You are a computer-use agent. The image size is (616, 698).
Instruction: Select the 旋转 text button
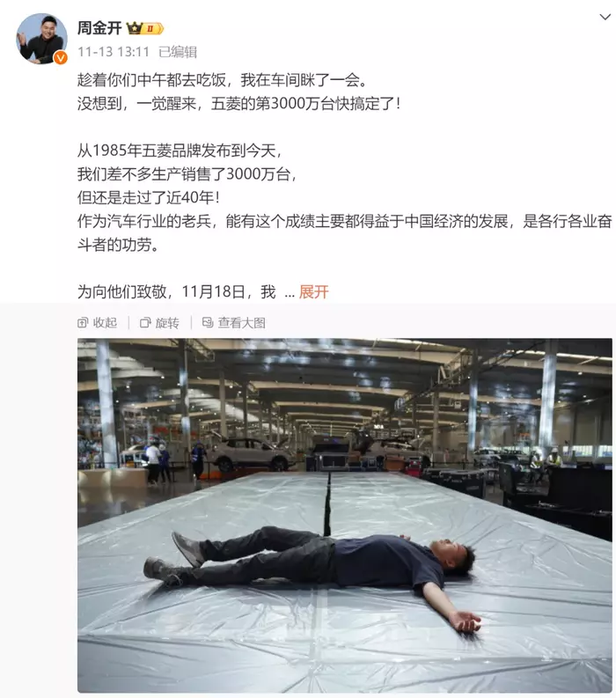[x=167, y=323]
